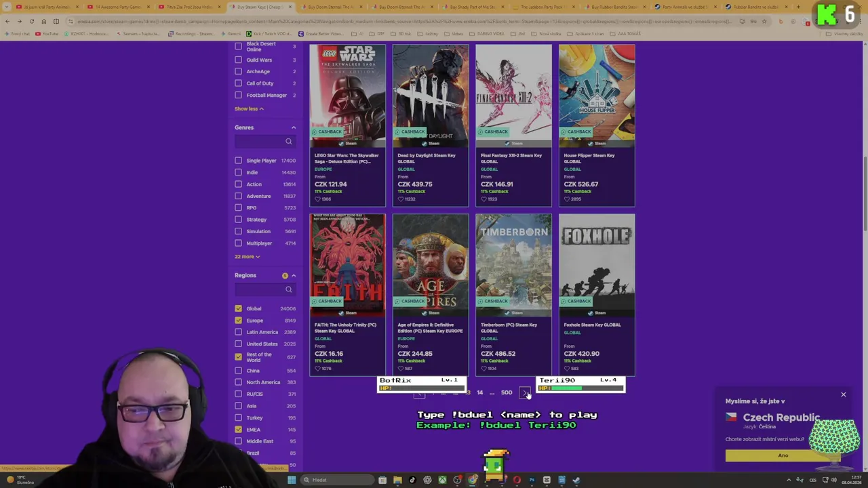Screen dimensions: 868x488
Task: Click the taskbar volume icon
Action: coord(833,480)
